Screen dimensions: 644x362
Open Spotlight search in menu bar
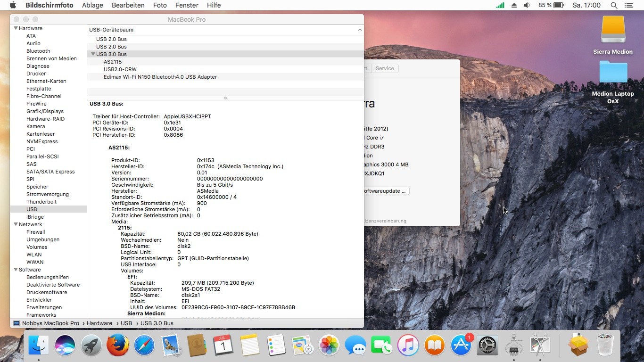(x=614, y=5)
